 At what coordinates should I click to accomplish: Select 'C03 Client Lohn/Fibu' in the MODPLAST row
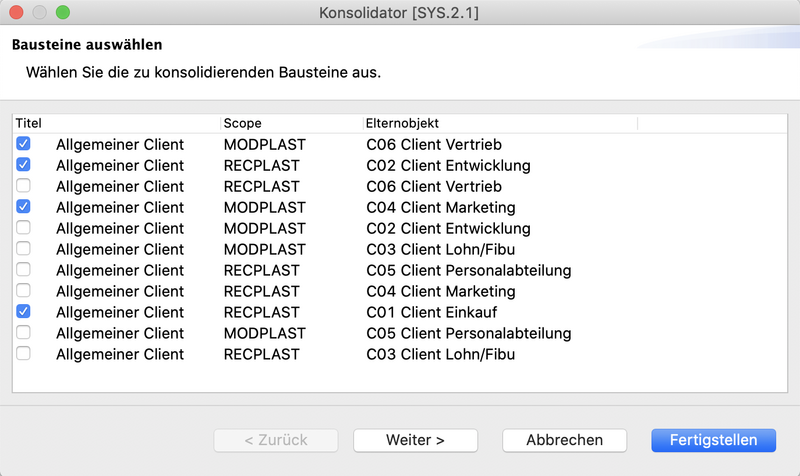coord(441,249)
